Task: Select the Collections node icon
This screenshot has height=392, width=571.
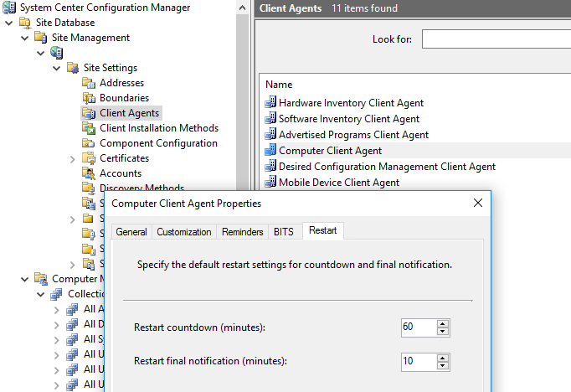Action: tap(56, 294)
